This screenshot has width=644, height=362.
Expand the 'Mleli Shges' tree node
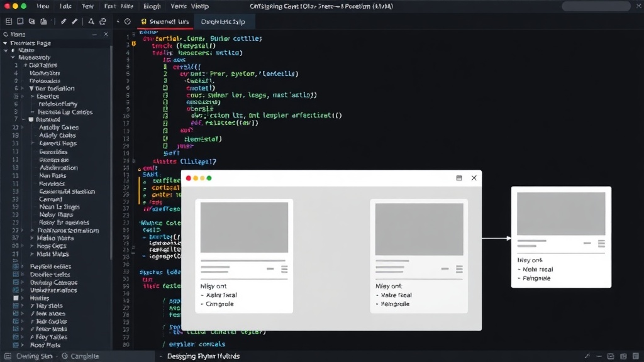click(32, 254)
